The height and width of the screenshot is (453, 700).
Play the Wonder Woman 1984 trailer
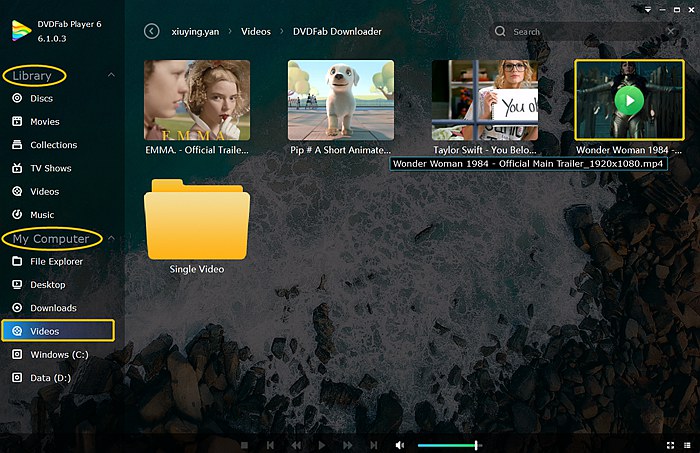tap(629, 100)
